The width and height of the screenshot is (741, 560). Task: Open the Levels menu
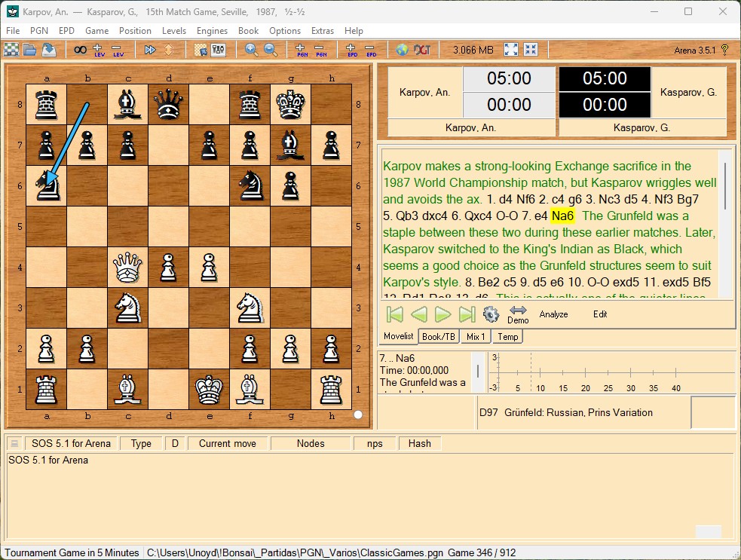click(x=174, y=31)
